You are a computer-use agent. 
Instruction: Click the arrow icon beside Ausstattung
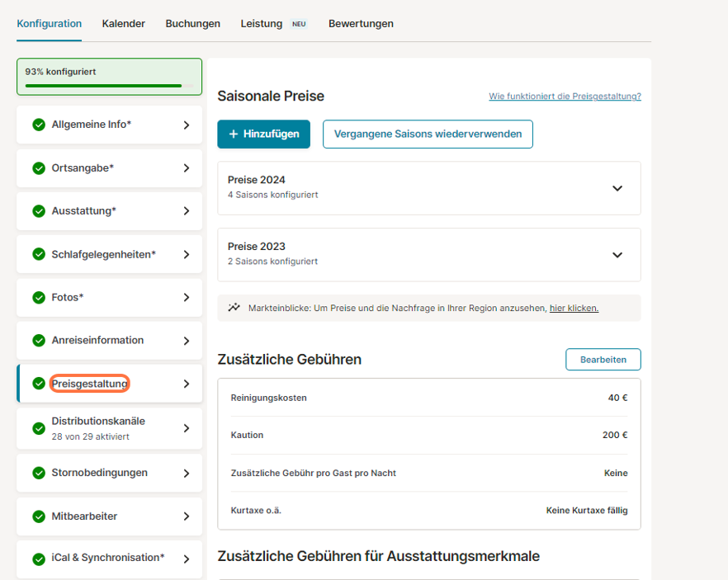[187, 211]
